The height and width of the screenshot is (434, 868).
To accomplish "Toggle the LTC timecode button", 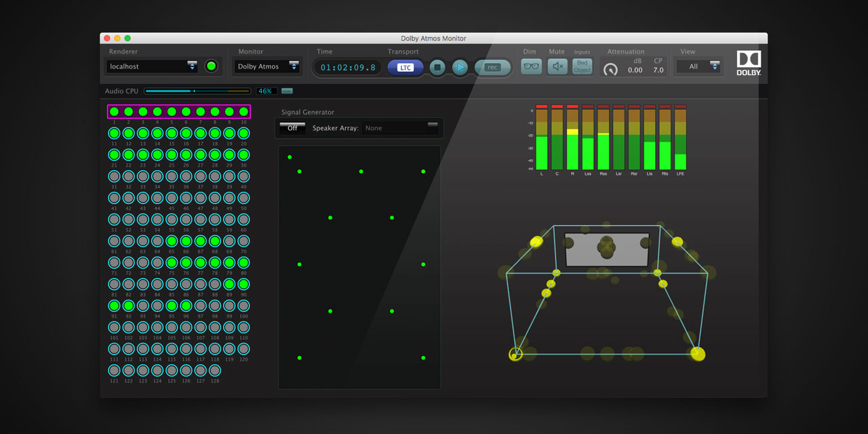I will tap(406, 67).
